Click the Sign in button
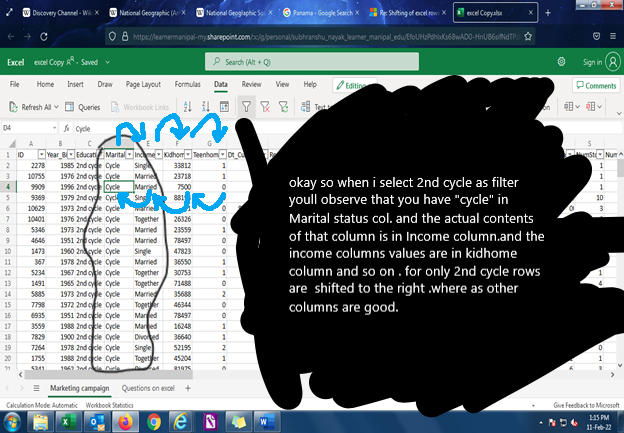The width and height of the screenshot is (624, 433). coord(593,62)
